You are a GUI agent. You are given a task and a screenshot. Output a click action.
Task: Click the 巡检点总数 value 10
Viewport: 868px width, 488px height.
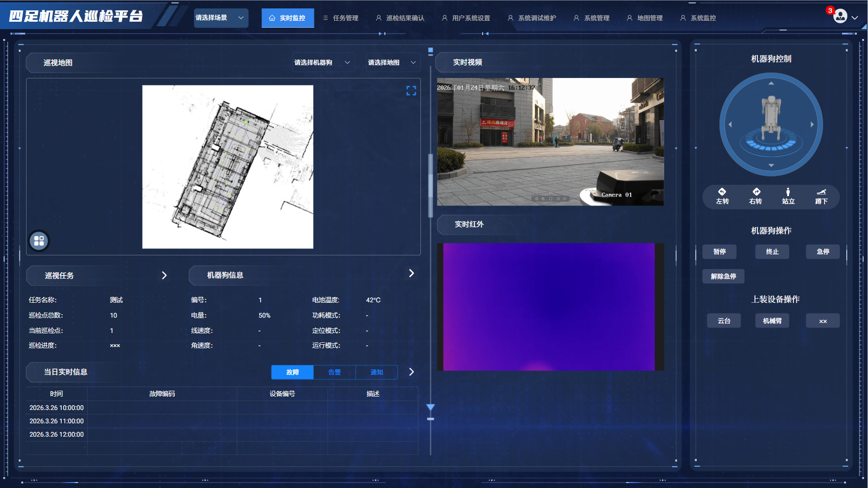point(113,315)
